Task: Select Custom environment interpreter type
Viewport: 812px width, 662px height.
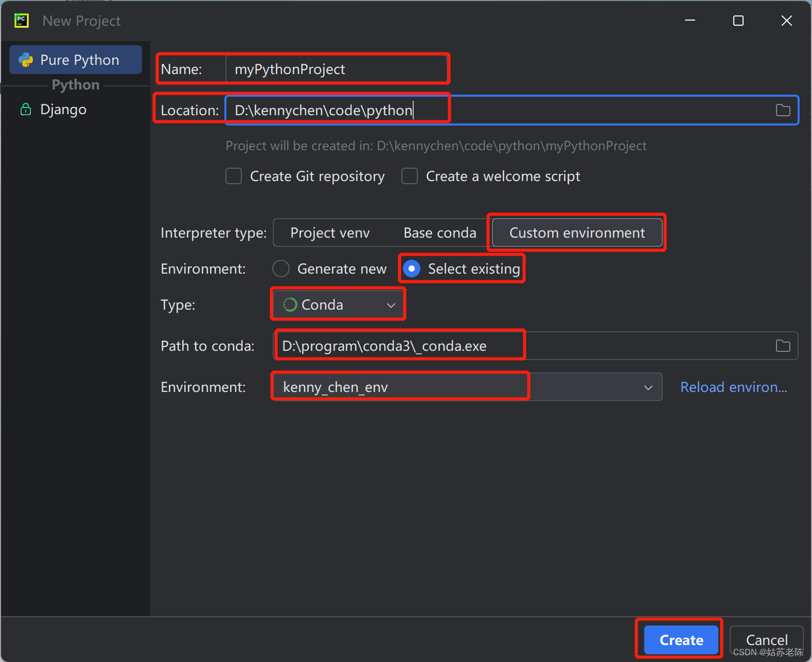Action: point(577,232)
